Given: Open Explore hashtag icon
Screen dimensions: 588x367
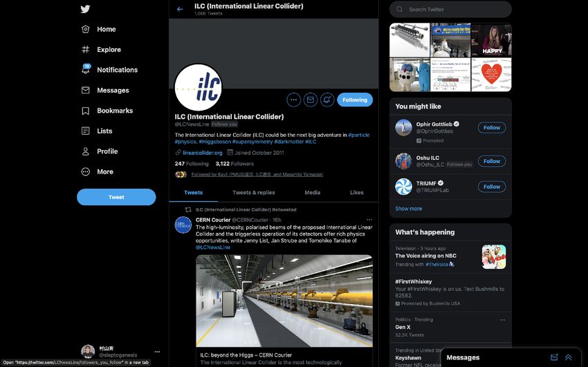Looking at the screenshot, I should pyautogui.click(x=86, y=50).
